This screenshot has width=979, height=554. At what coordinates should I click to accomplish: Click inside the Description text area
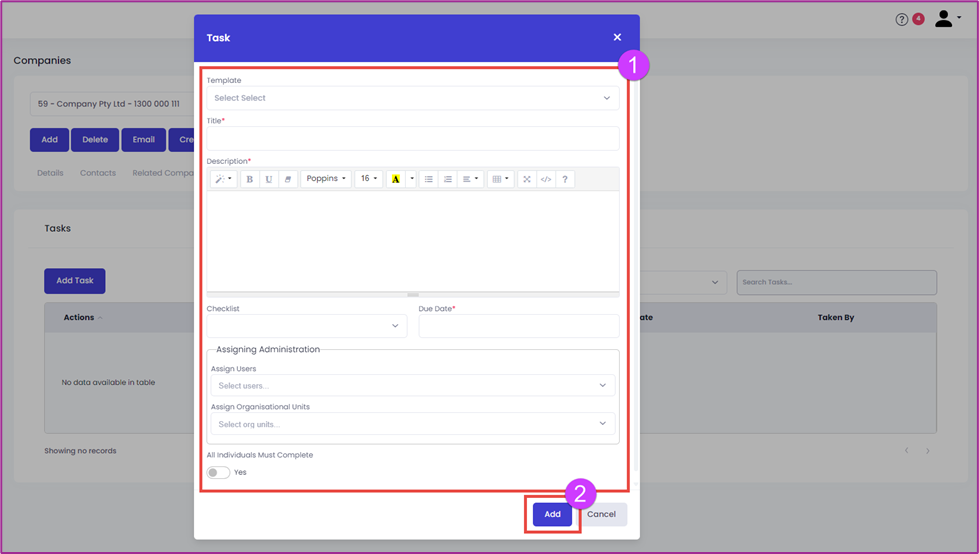(413, 241)
